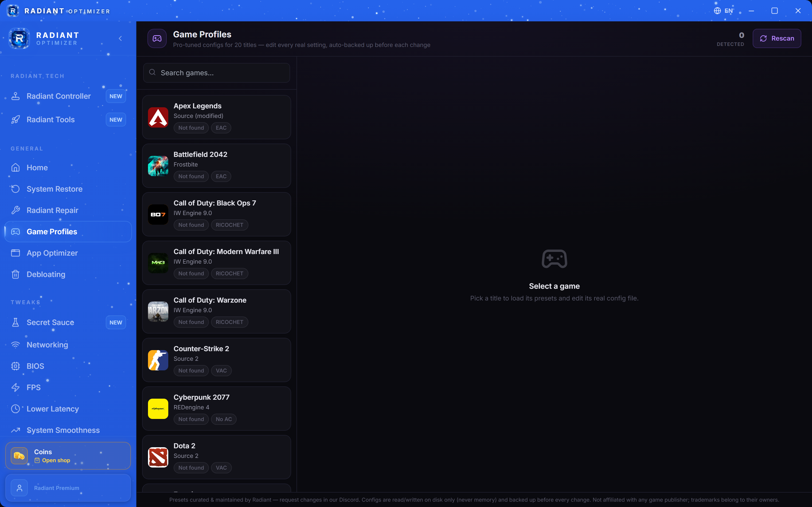Image resolution: width=812 pixels, height=507 pixels.
Task: Open the EN language selector
Action: (723, 11)
